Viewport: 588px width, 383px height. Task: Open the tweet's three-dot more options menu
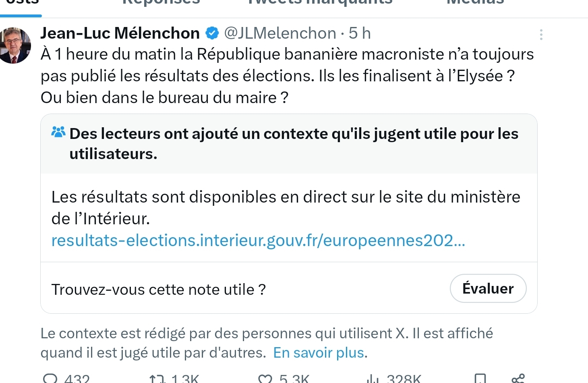541,35
